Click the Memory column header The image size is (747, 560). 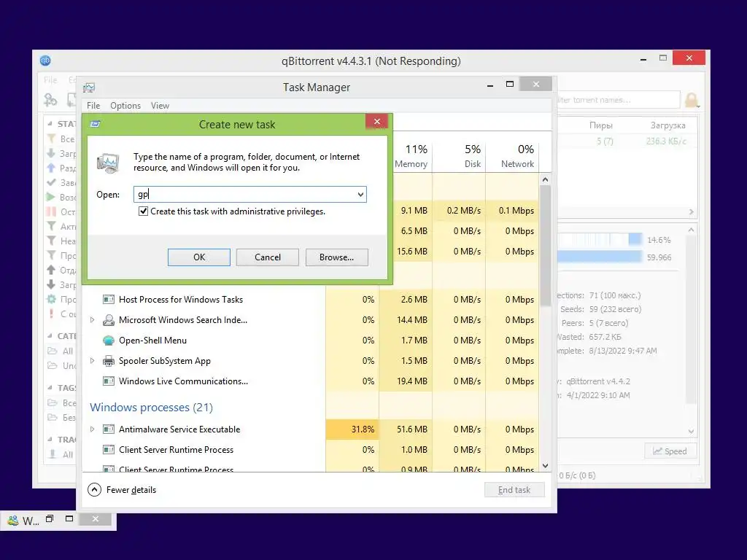pyautogui.click(x=411, y=157)
